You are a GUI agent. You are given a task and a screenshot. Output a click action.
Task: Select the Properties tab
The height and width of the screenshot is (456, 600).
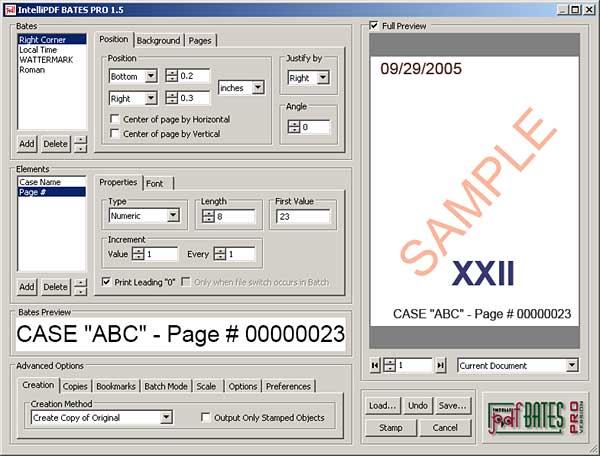[118, 182]
